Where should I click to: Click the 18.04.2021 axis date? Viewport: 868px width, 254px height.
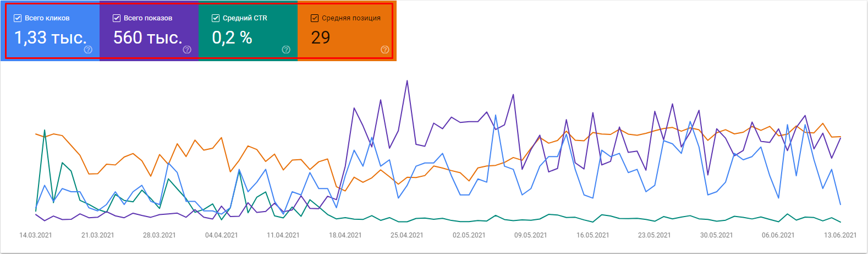pyautogui.click(x=345, y=235)
